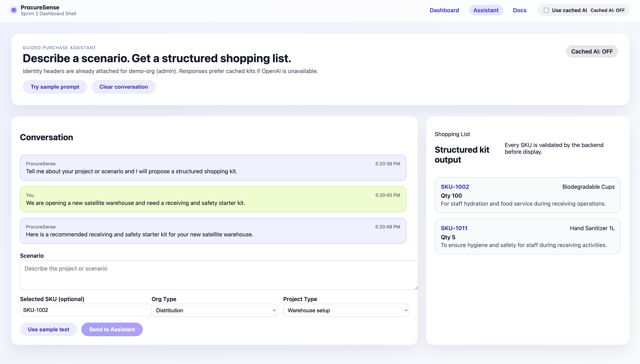
Task: Open SKU-1002 link in shopping list
Action: pos(455,187)
